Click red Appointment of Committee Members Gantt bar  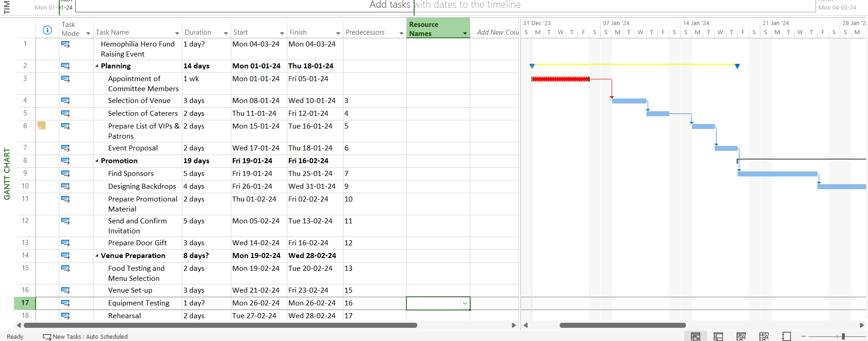coord(561,79)
